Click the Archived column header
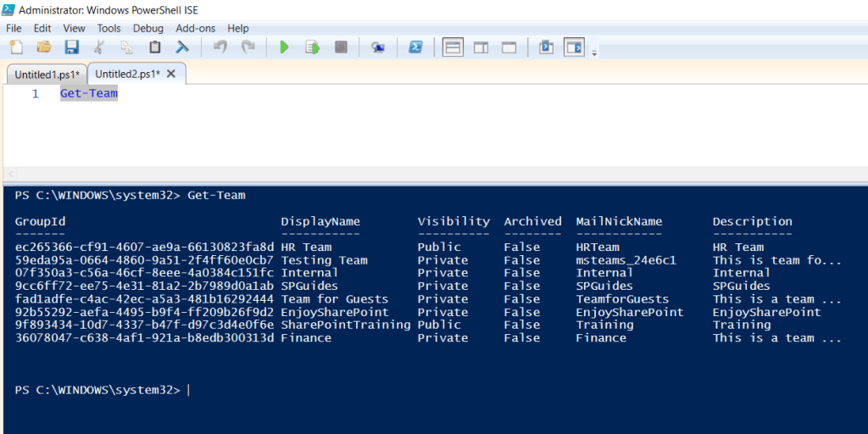Screen dimensions: 868x434 [532, 221]
